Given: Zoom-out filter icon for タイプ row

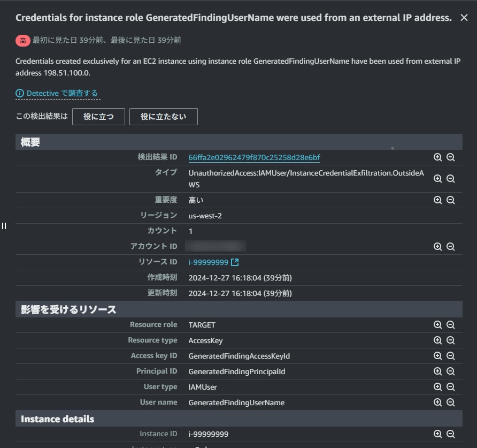Looking at the screenshot, I should click(450, 179).
